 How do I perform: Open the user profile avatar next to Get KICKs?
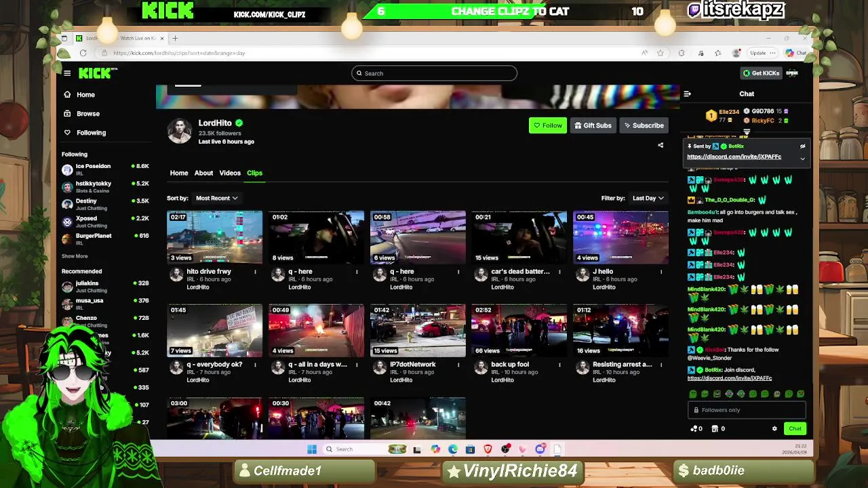pyautogui.click(x=792, y=73)
